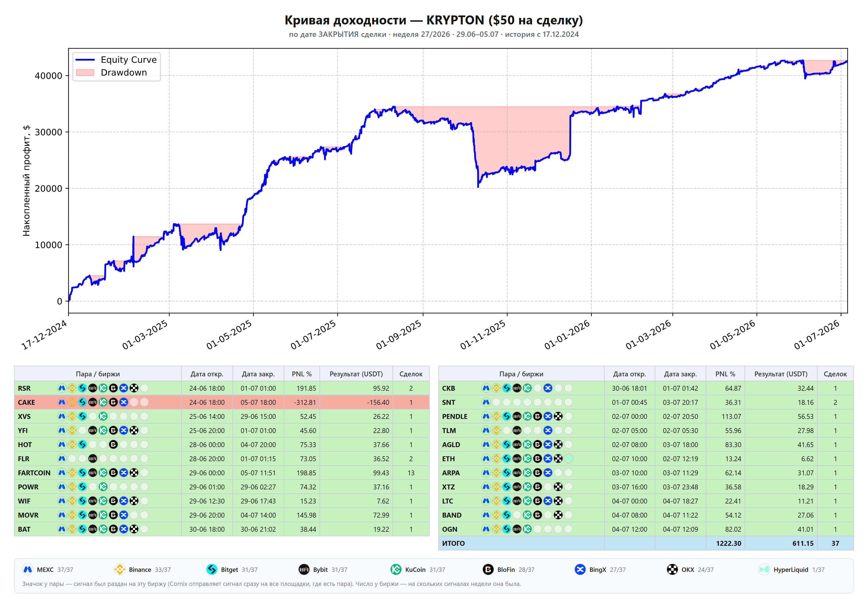Image resolution: width=868 pixels, height=603 pixels.
Task: Click the BingX icon in the legend
Action: [580, 569]
